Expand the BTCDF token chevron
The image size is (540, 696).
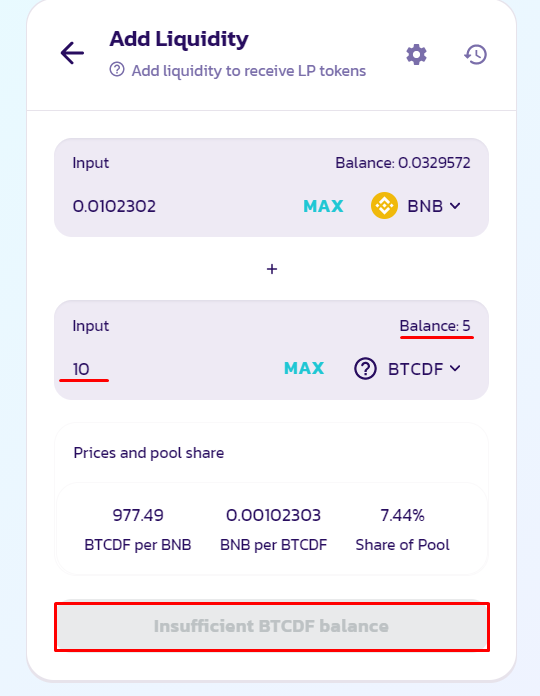pos(455,368)
